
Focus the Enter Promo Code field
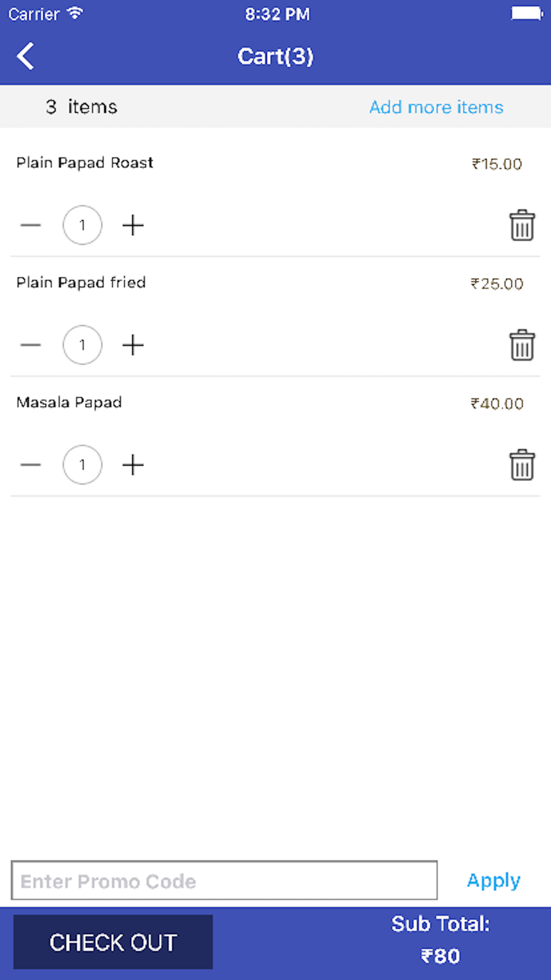[224, 880]
